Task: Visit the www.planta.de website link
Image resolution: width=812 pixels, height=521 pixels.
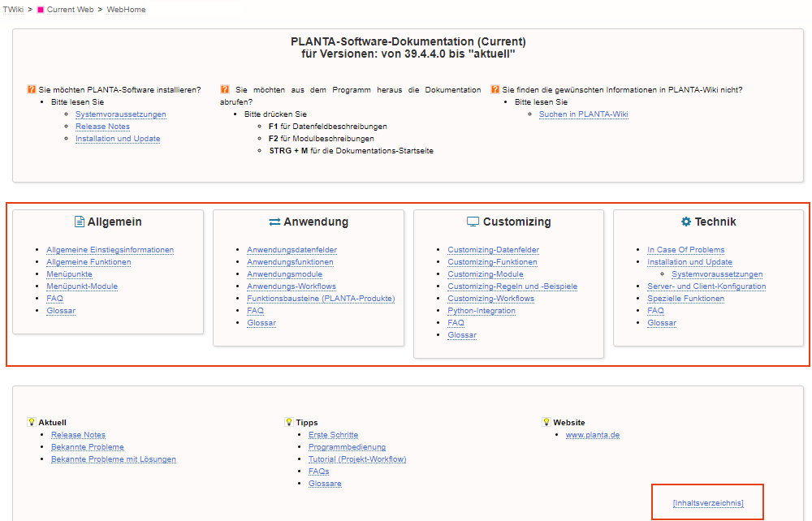Action: click(592, 435)
